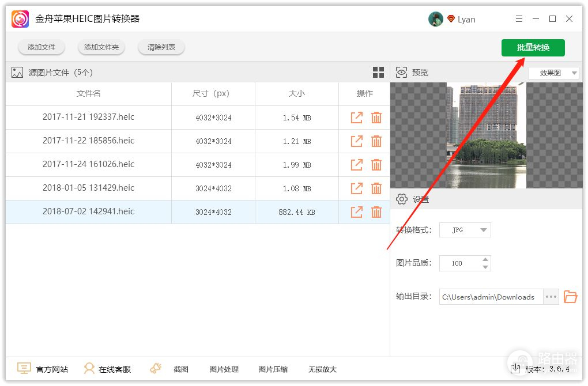588x386 pixels.
Task: Open the output directory folder icon
Action: tap(570, 297)
